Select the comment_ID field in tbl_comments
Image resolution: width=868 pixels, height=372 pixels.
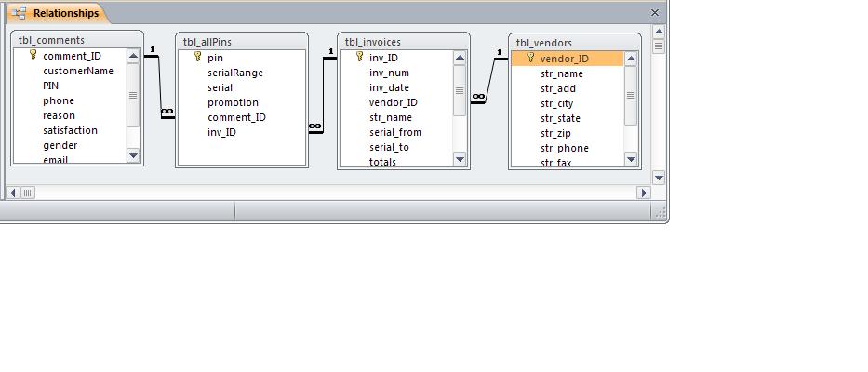tap(72, 56)
